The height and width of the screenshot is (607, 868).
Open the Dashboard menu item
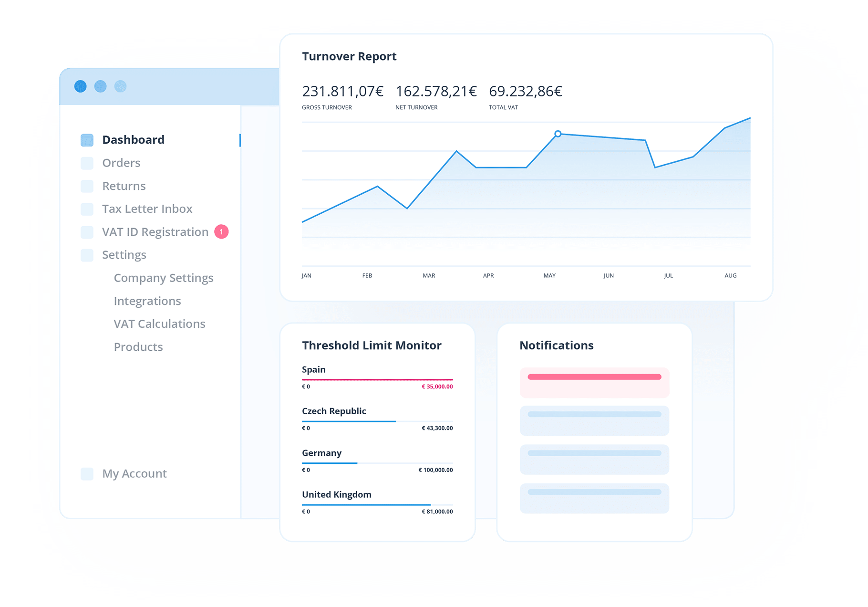coord(133,140)
